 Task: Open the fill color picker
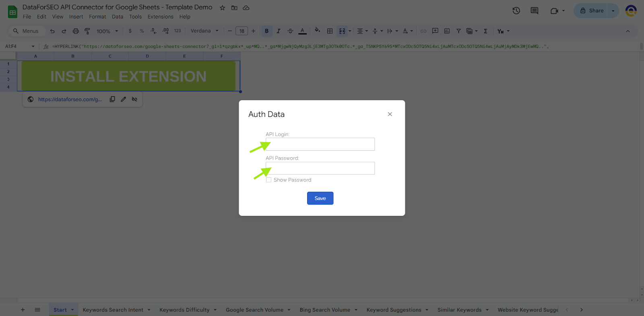[318, 31]
